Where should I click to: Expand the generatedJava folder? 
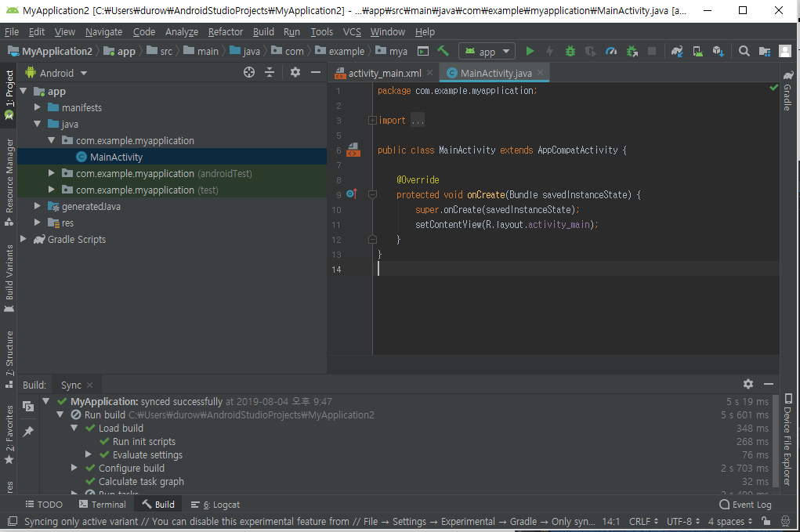click(38, 205)
